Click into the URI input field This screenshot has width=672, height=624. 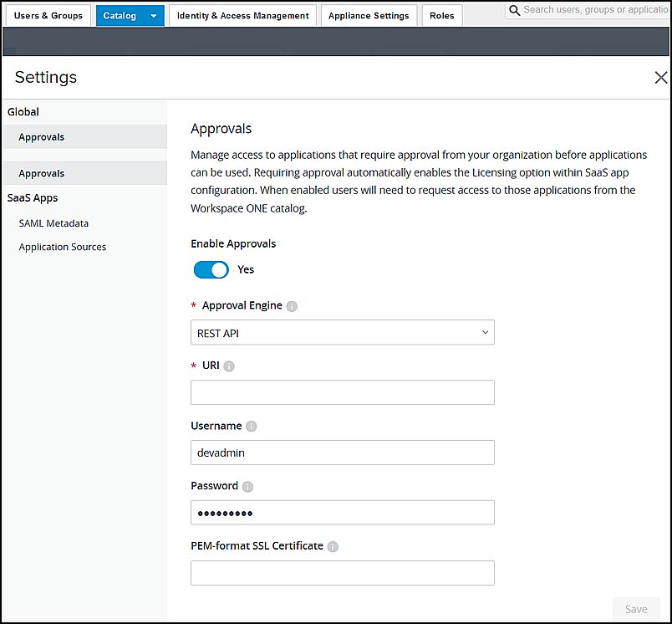(x=343, y=392)
